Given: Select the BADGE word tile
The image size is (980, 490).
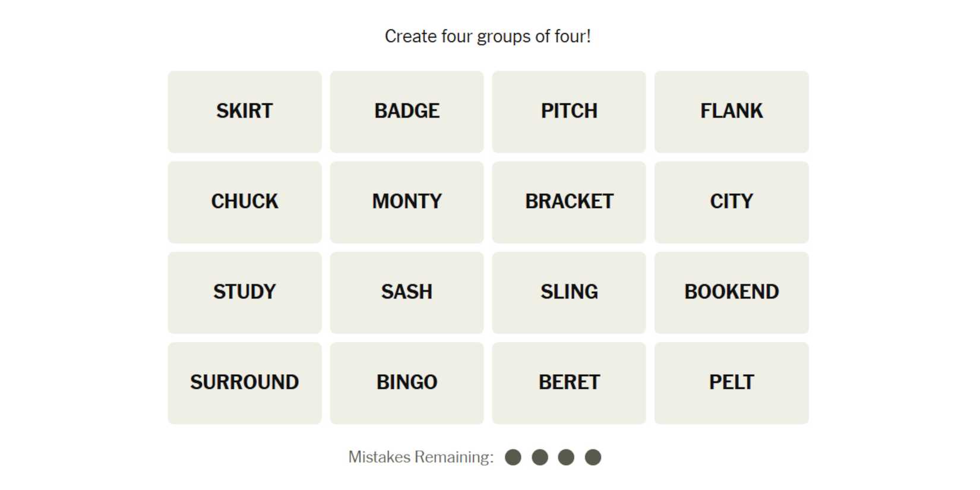Looking at the screenshot, I should (407, 112).
